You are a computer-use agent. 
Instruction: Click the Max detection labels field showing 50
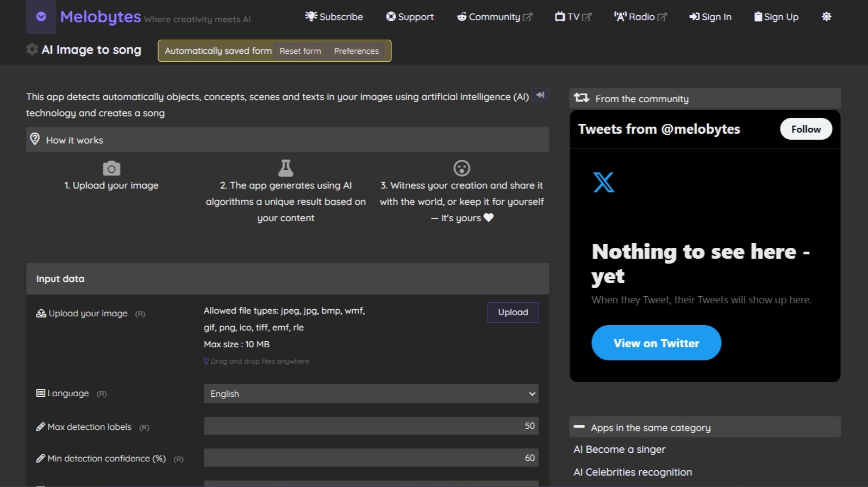coord(371,426)
